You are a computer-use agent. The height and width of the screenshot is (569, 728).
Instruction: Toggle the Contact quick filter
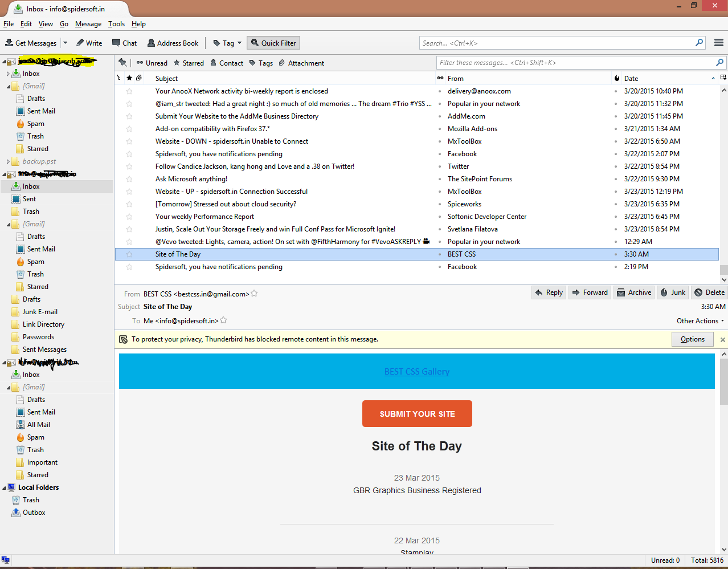[227, 63]
